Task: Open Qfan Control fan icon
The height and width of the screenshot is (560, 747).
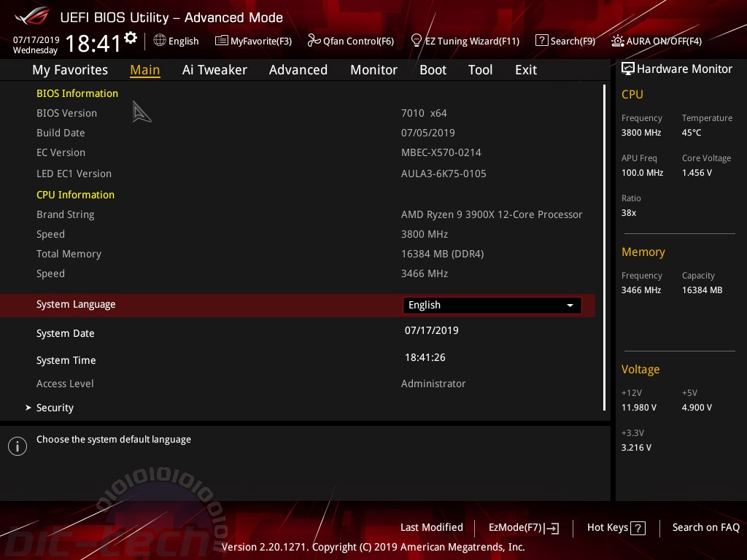Action: point(314,41)
